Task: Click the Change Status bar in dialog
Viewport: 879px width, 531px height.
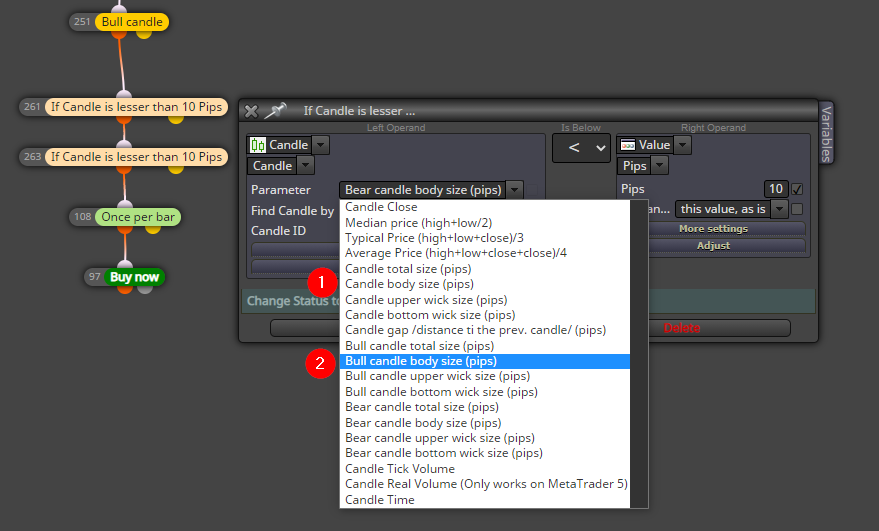Action: tap(529, 301)
